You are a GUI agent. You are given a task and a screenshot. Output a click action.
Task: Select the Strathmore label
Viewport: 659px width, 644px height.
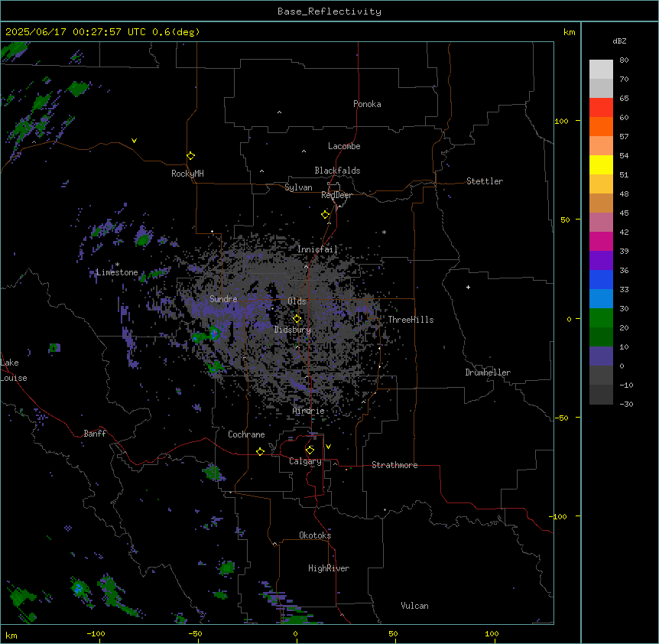coord(394,465)
